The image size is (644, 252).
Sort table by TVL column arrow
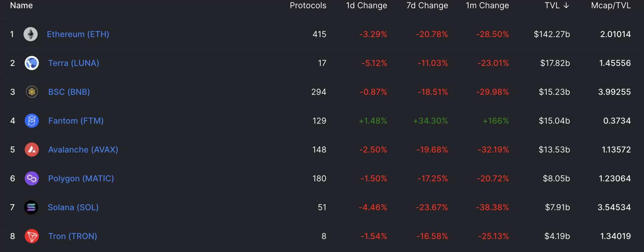tap(566, 6)
